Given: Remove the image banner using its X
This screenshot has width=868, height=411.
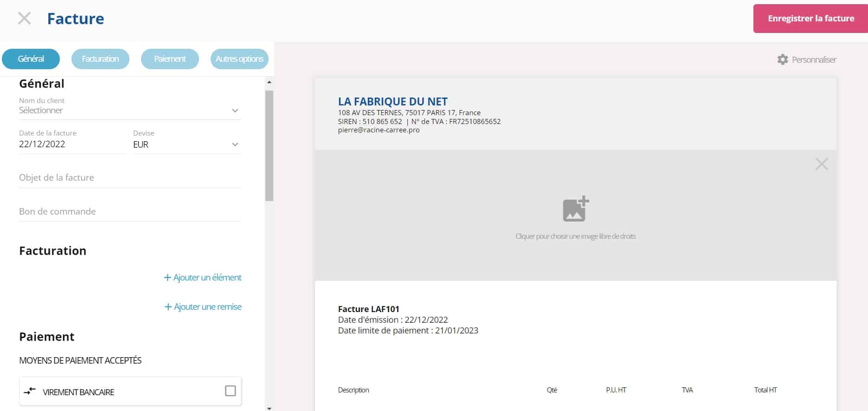Looking at the screenshot, I should 821,164.
